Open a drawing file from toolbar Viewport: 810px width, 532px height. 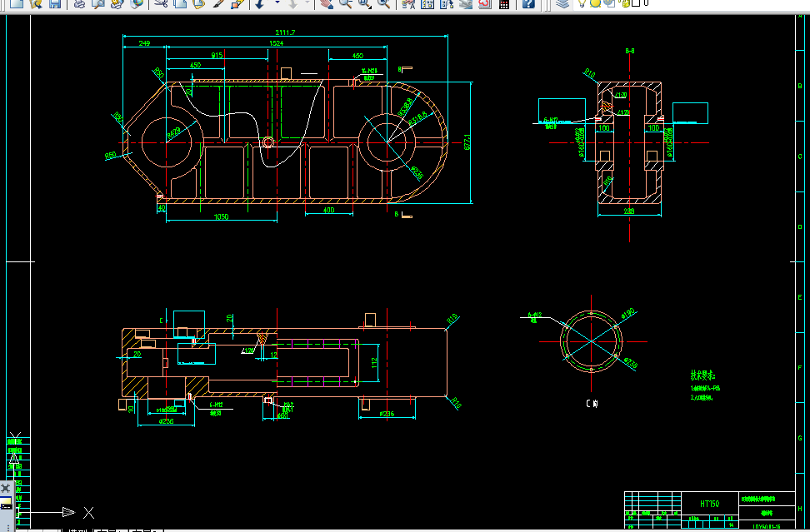(35, 3)
